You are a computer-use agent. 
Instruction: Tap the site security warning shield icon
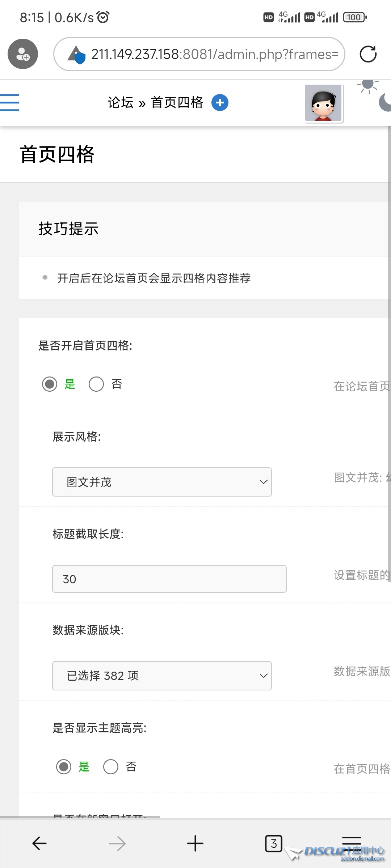(x=77, y=55)
